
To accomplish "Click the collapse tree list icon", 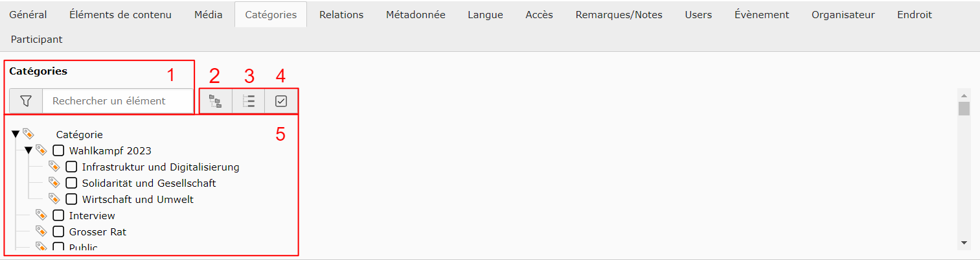I will pos(249,101).
